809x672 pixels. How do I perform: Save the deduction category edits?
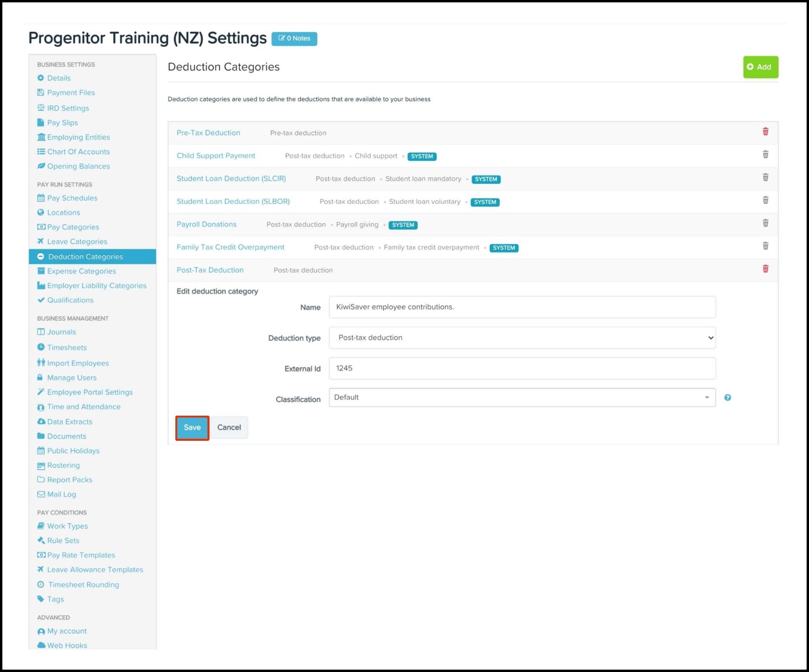click(x=192, y=427)
